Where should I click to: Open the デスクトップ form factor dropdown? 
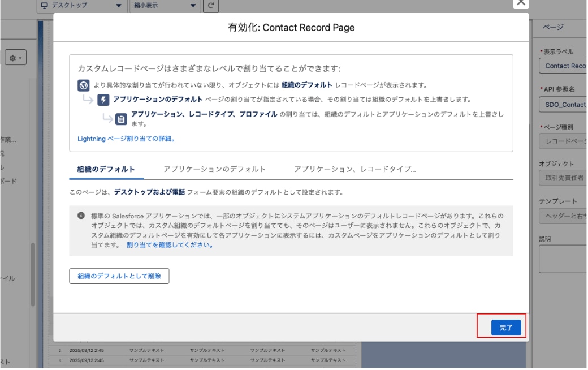[x=81, y=6]
